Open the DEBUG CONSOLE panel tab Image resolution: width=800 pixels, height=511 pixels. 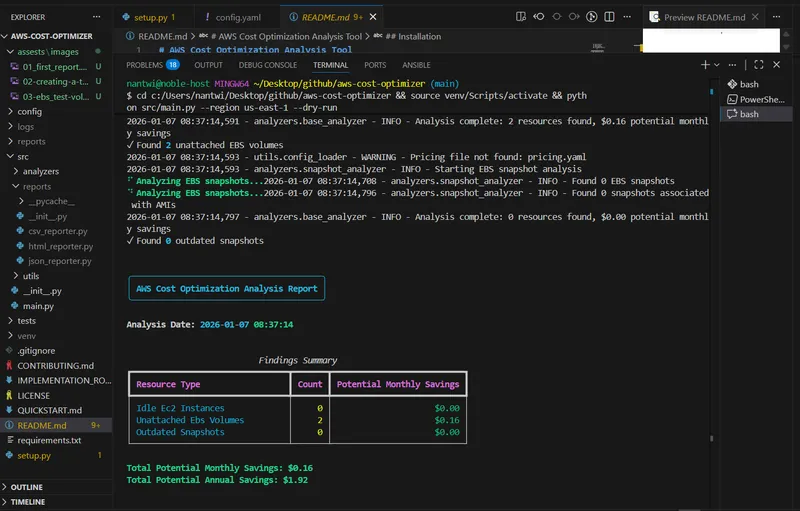(x=268, y=65)
